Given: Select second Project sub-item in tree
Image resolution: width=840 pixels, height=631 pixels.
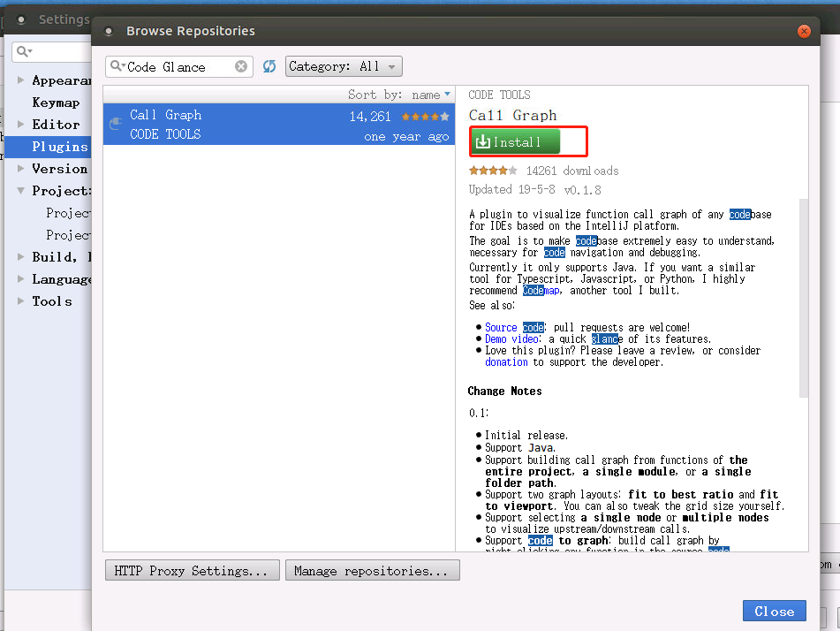Looking at the screenshot, I should (68, 235).
